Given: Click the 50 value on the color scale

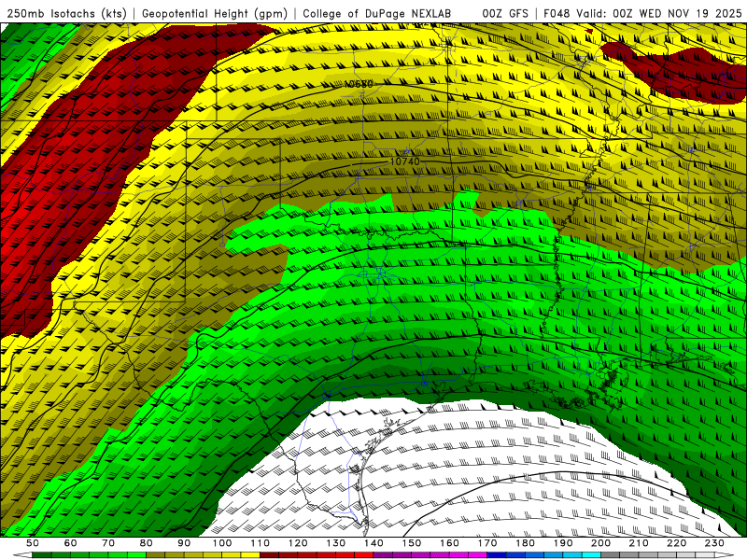Looking at the screenshot, I should [x=33, y=543].
